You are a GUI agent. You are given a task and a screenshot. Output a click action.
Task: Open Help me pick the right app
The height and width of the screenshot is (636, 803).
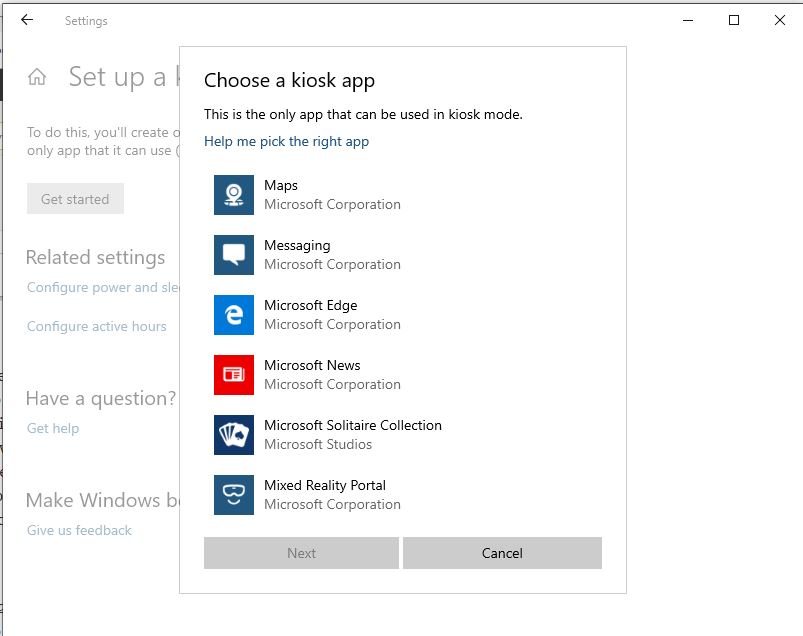pyautogui.click(x=287, y=141)
